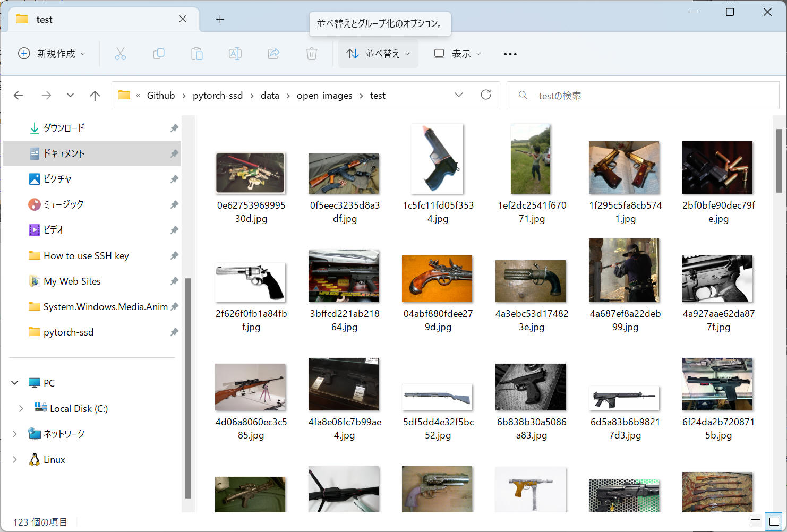This screenshot has width=787, height=532.
Task: Open ドキュメント in sidebar
Action: pos(92,153)
